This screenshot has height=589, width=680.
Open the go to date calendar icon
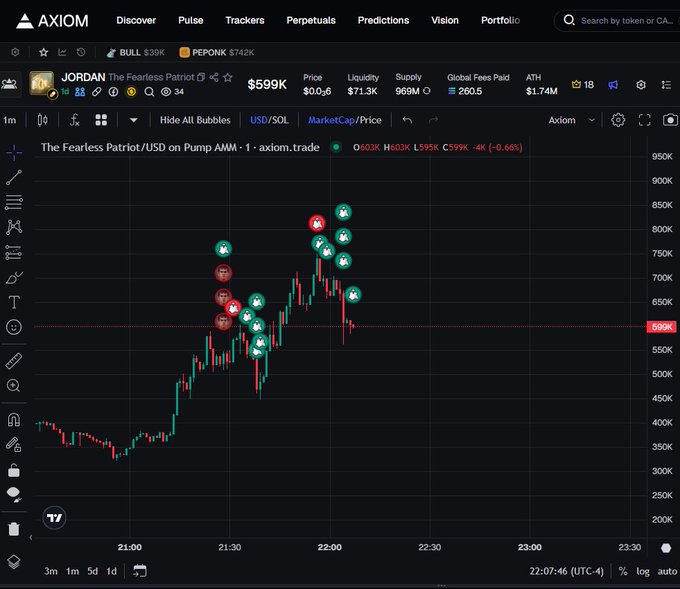click(x=140, y=571)
